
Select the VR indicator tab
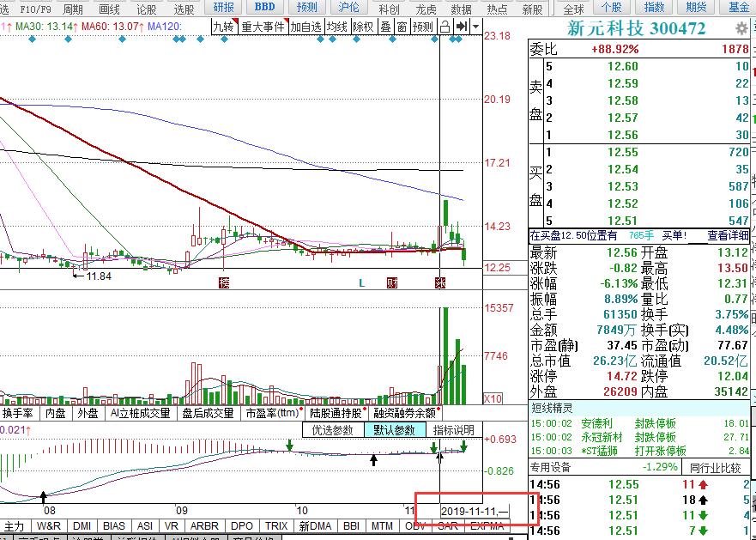171,526
